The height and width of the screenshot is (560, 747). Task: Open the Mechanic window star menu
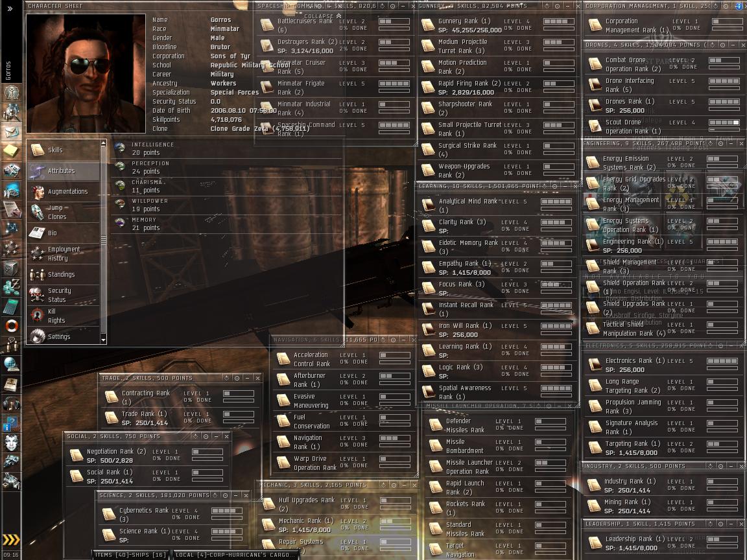click(x=383, y=485)
